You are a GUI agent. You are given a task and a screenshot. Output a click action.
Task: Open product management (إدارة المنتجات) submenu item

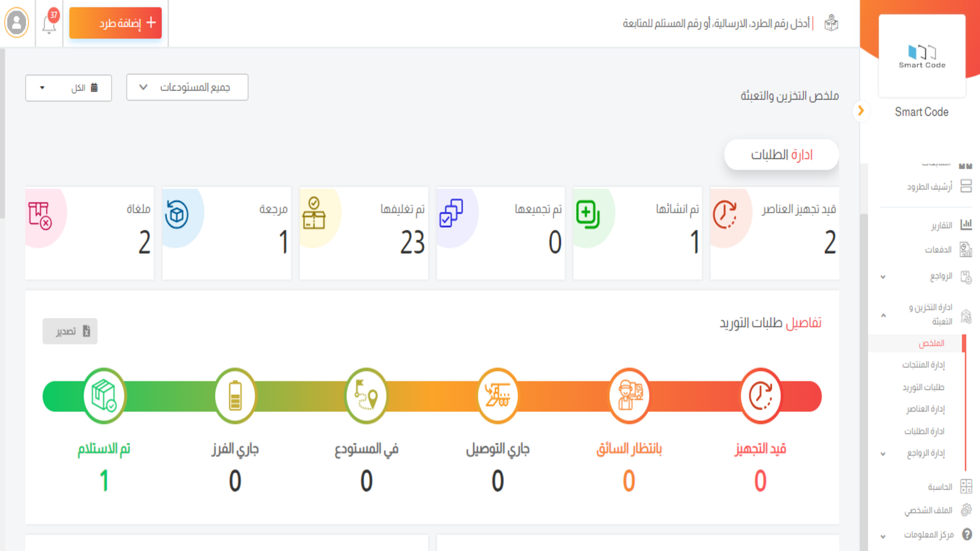tap(923, 365)
